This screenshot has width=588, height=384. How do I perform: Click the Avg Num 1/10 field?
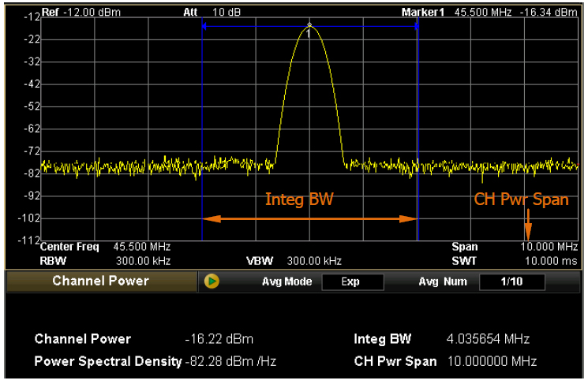tap(512, 281)
